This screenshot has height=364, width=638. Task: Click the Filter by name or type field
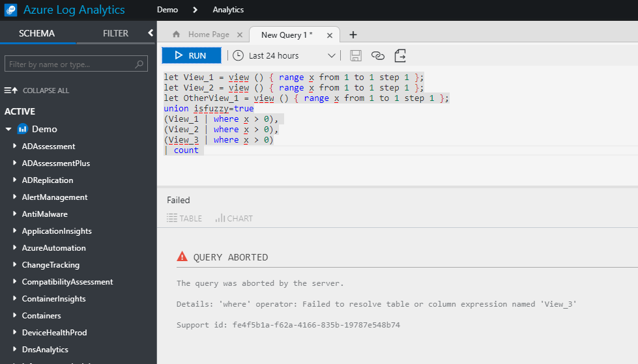pos(76,64)
